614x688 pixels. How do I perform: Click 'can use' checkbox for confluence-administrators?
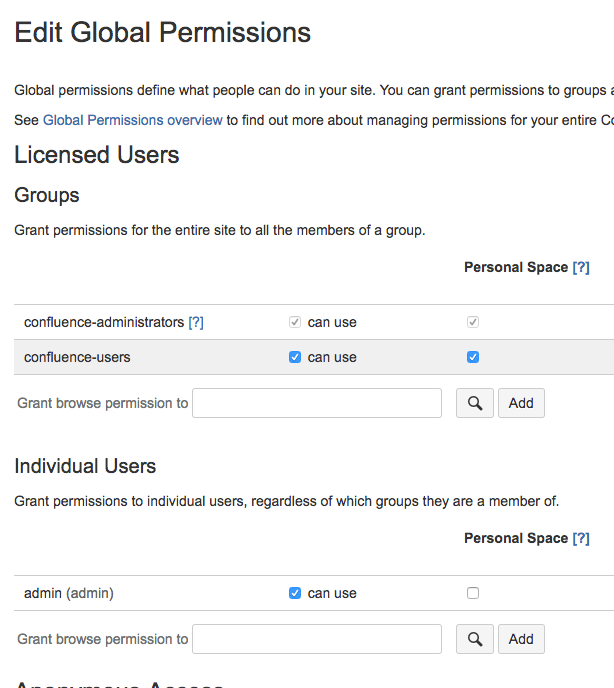(x=295, y=322)
